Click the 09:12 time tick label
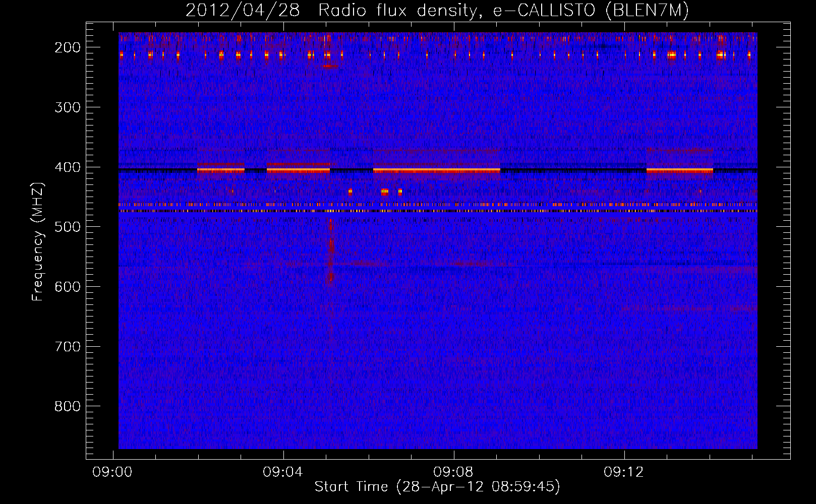This screenshot has height=504, width=816. [624, 472]
